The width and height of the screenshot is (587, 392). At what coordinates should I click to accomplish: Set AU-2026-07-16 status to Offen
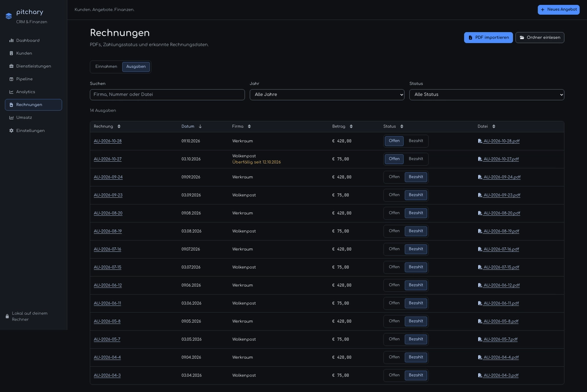tap(394, 249)
